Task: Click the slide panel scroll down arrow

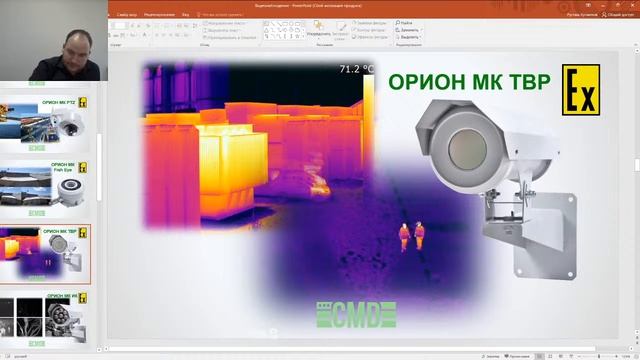Action: click(x=99, y=350)
